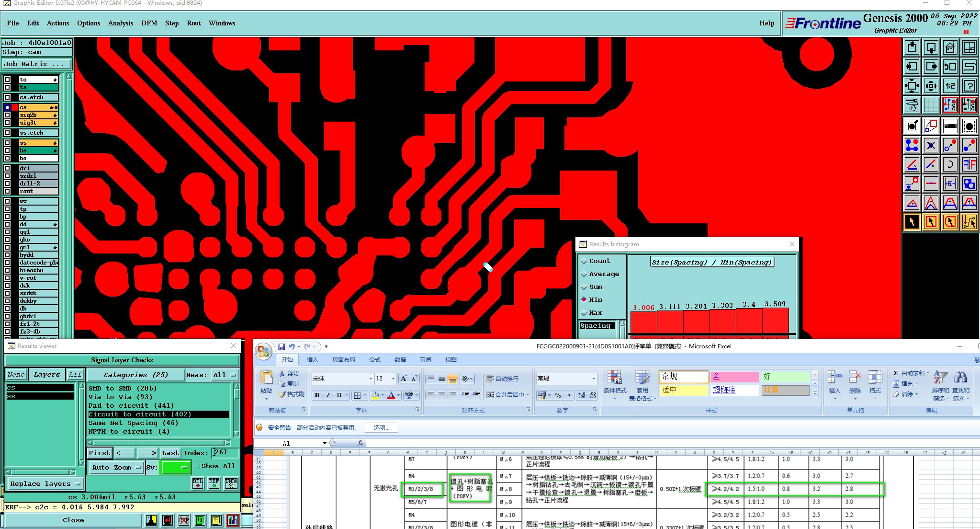
Task: Click the green REF icon in Results viewer
Action: click(214, 483)
